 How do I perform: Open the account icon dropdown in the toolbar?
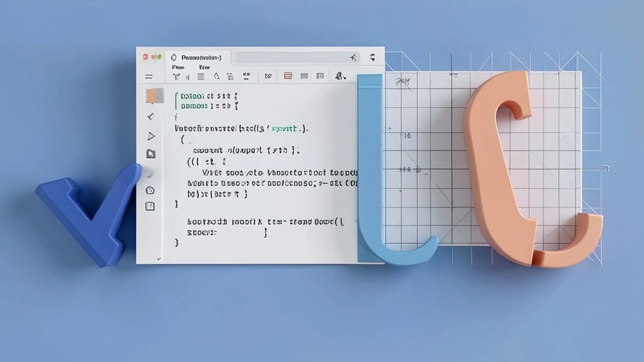pyautogui.click(x=341, y=76)
